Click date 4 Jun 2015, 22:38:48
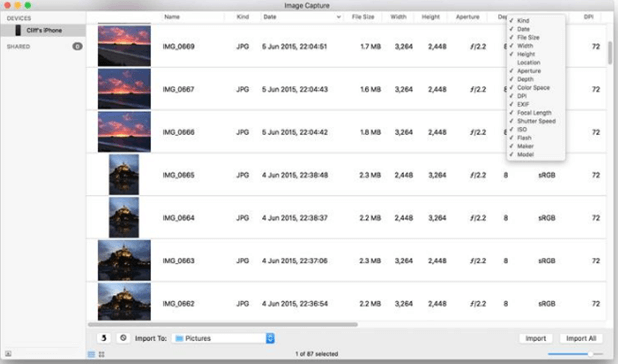Screen dimensions: 618x364 click(x=295, y=175)
